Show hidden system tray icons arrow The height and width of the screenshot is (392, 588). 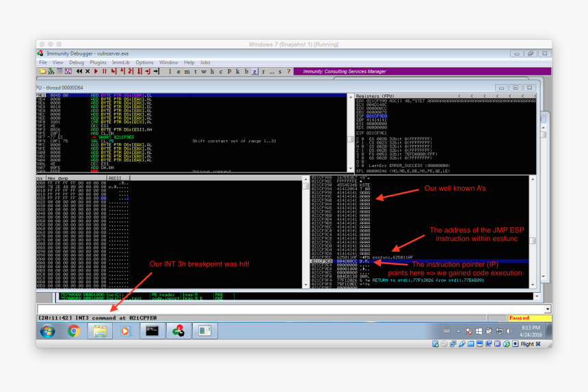coord(458,331)
